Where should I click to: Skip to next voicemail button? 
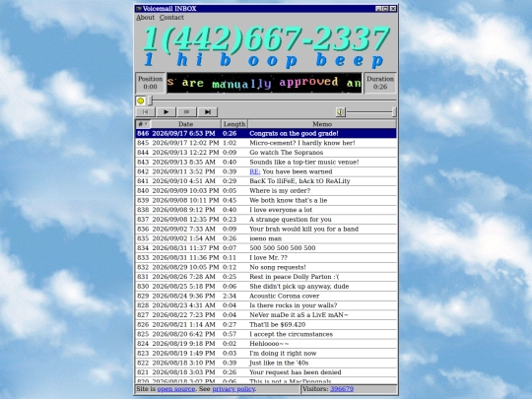tap(208, 112)
